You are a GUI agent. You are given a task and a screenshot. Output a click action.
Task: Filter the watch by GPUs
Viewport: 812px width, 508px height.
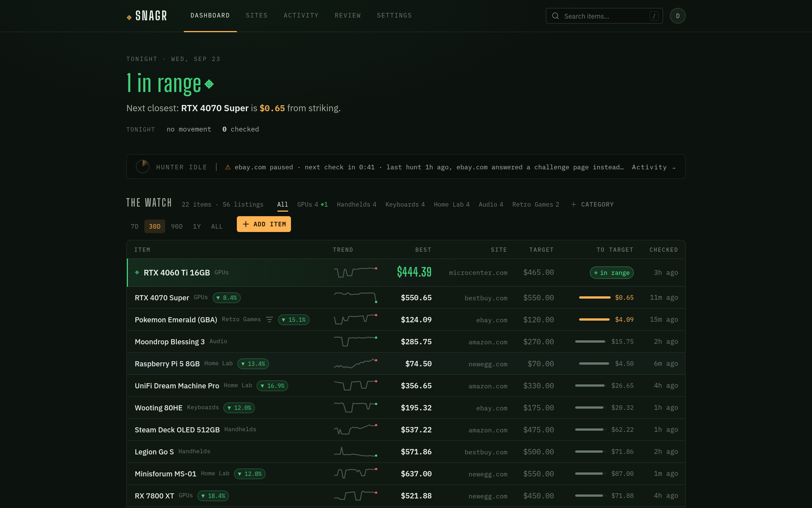coord(312,204)
